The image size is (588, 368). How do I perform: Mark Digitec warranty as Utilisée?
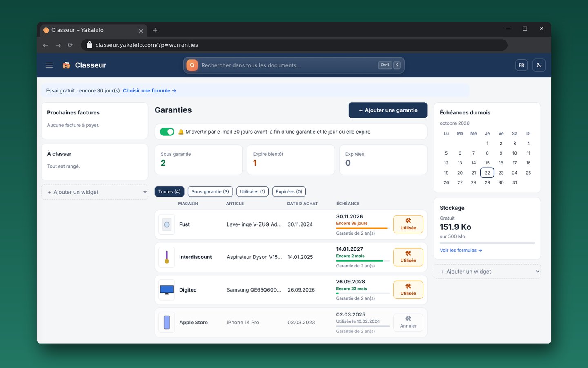(x=408, y=290)
